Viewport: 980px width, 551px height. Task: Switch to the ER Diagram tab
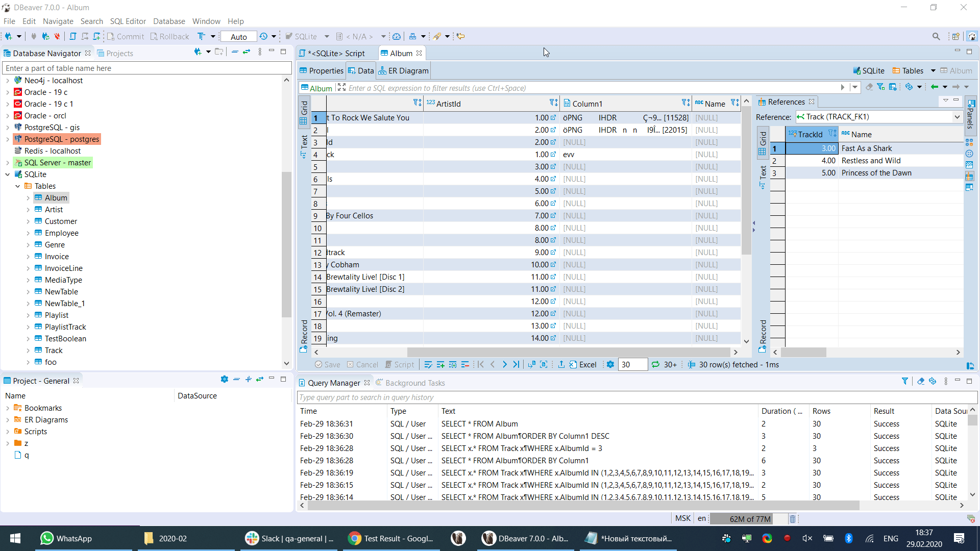[x=403, y=71]
